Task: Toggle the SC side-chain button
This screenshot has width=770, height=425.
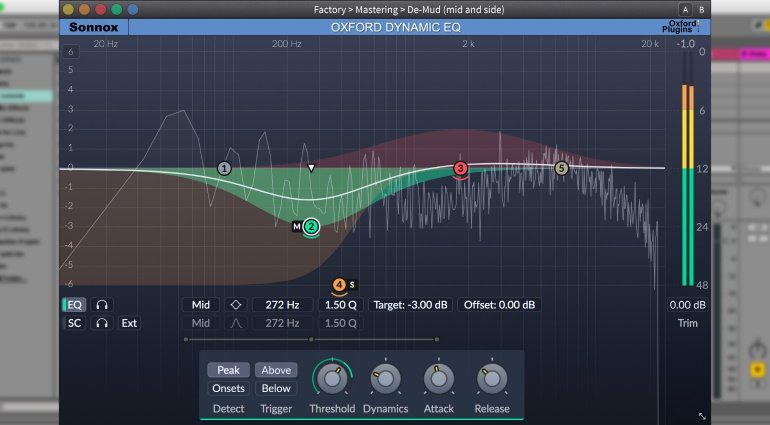Action: click(75, 323)
